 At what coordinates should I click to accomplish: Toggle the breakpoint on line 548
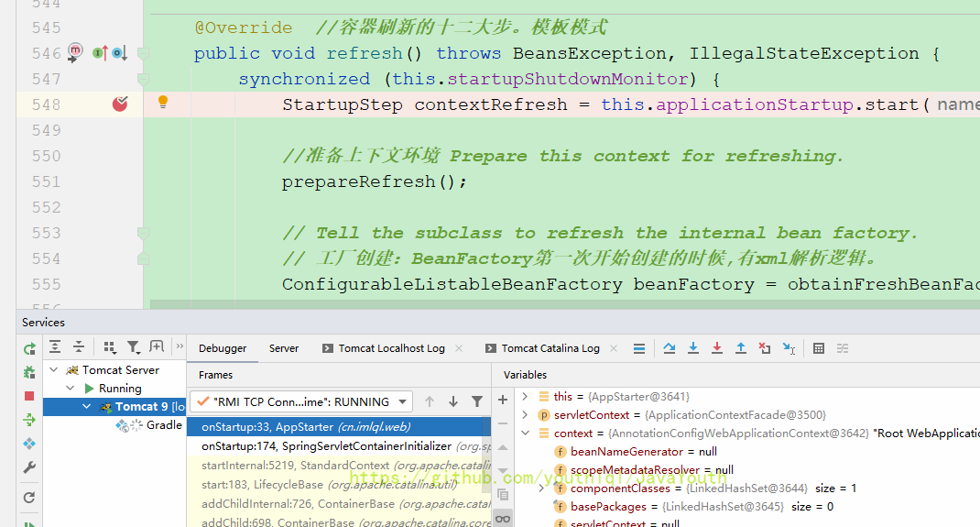coord(120,104)
